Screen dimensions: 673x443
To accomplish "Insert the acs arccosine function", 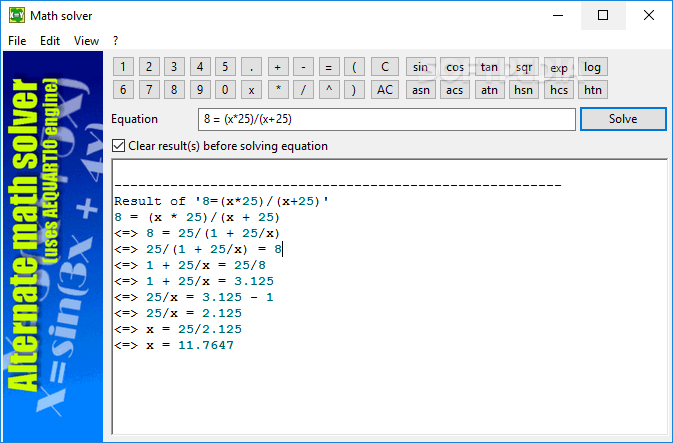I will 455,90.
